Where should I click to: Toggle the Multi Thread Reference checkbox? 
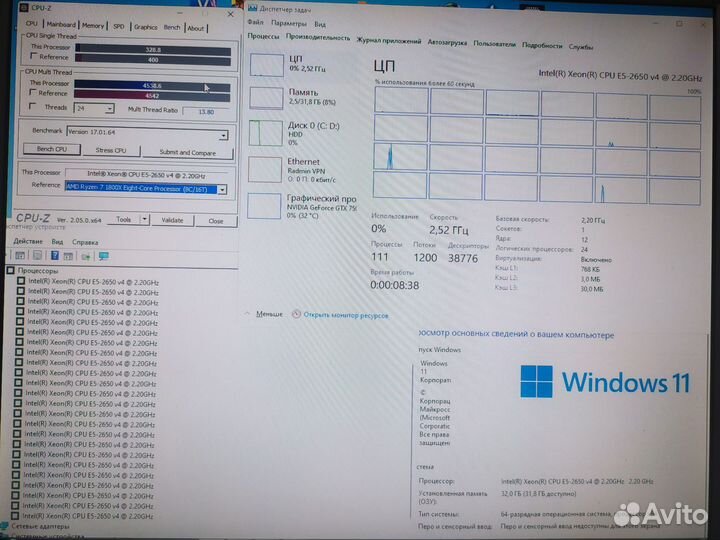[x=33, y=92]
